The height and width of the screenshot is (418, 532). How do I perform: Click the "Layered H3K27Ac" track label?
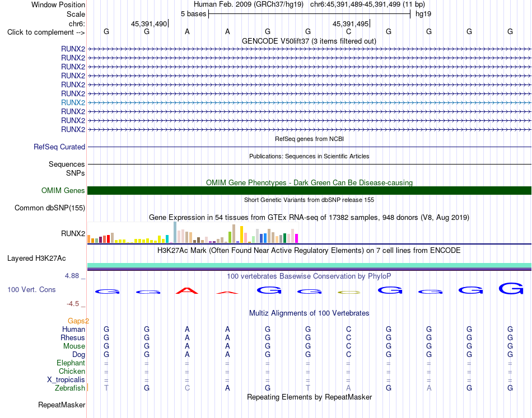pyautogui.click(x=36, y=259)
